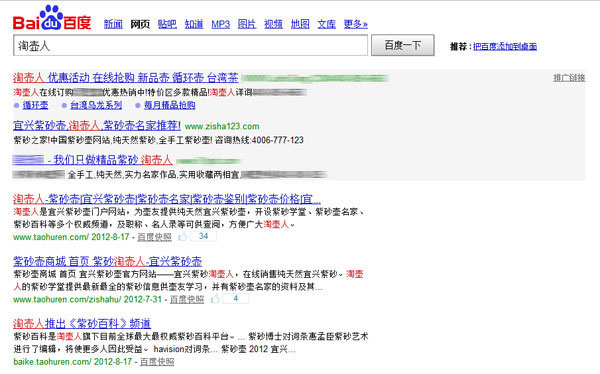Click www.zisha123.com URL text
This screenshot has width=600, height=374.
click(x=222, y=126)
